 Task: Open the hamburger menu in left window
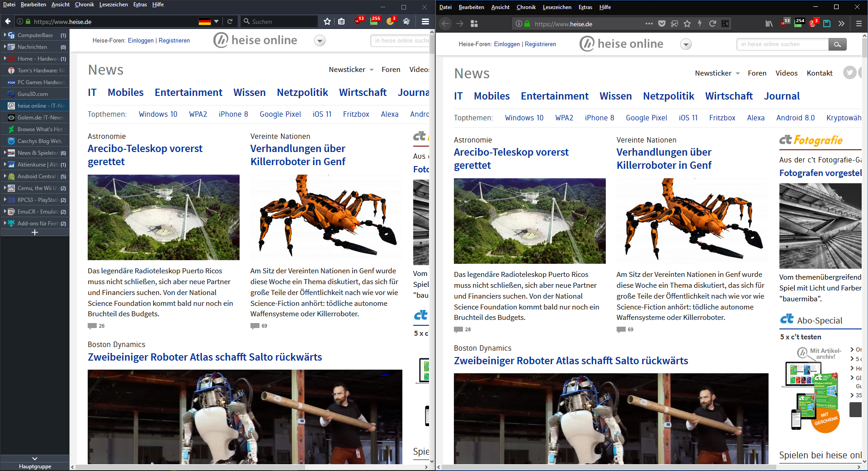425,21
